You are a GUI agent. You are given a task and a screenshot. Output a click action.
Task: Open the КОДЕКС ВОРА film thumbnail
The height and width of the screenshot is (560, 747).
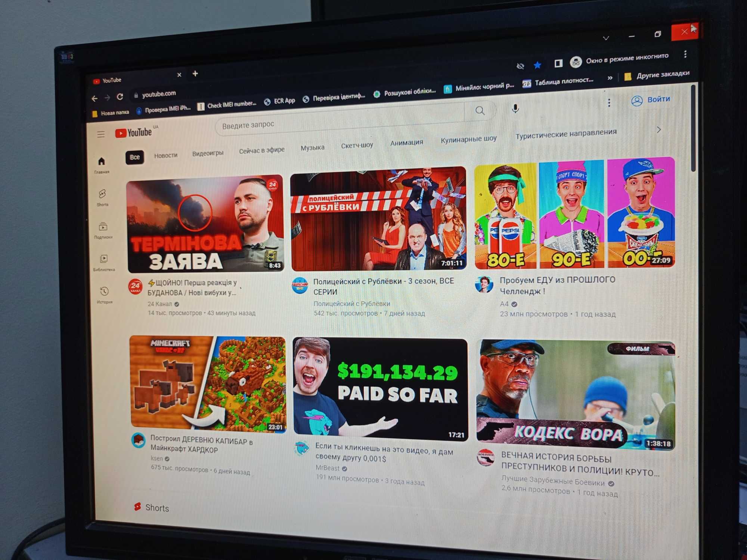576,395
